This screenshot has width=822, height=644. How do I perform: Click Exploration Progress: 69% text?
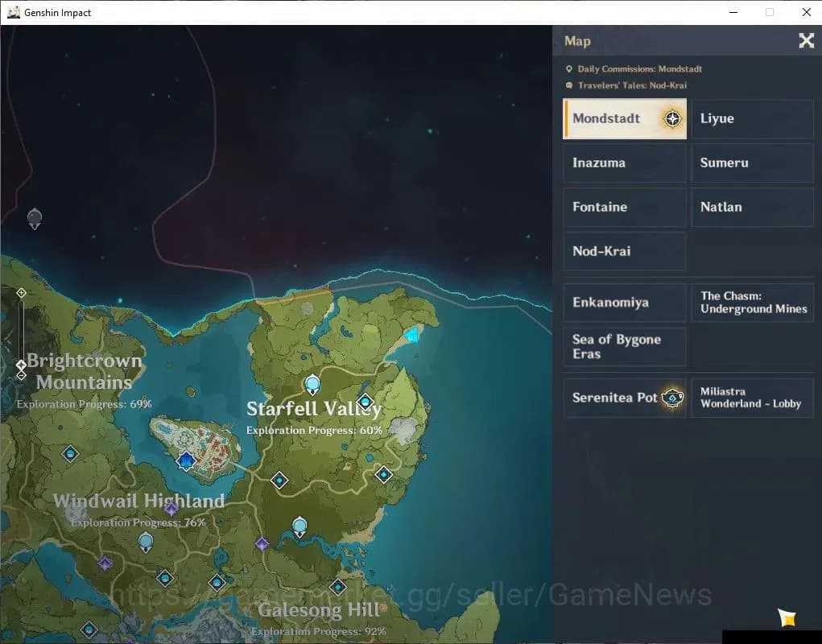(x=84, y=404)
